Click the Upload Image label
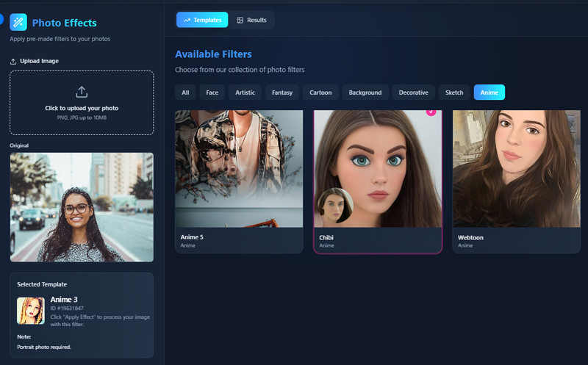Viewport: 588px width, 365px height. pyautogui.click(x=39, y=61)
